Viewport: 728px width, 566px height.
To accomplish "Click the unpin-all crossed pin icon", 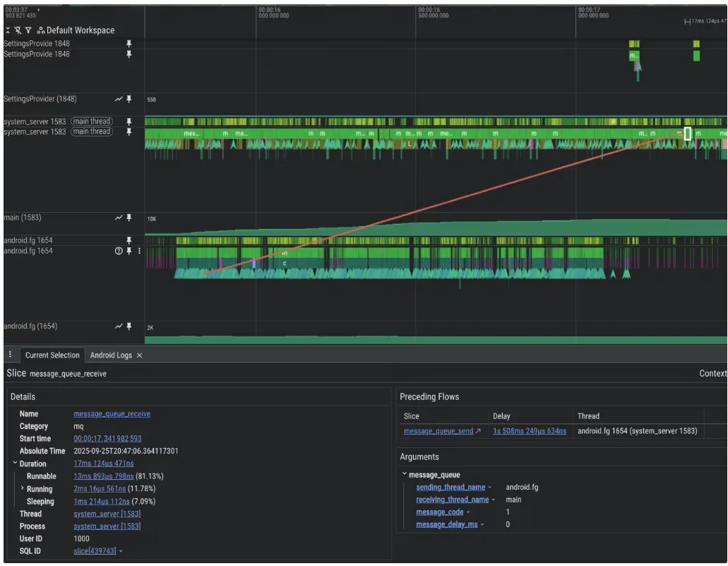I will tap(18, 30).
